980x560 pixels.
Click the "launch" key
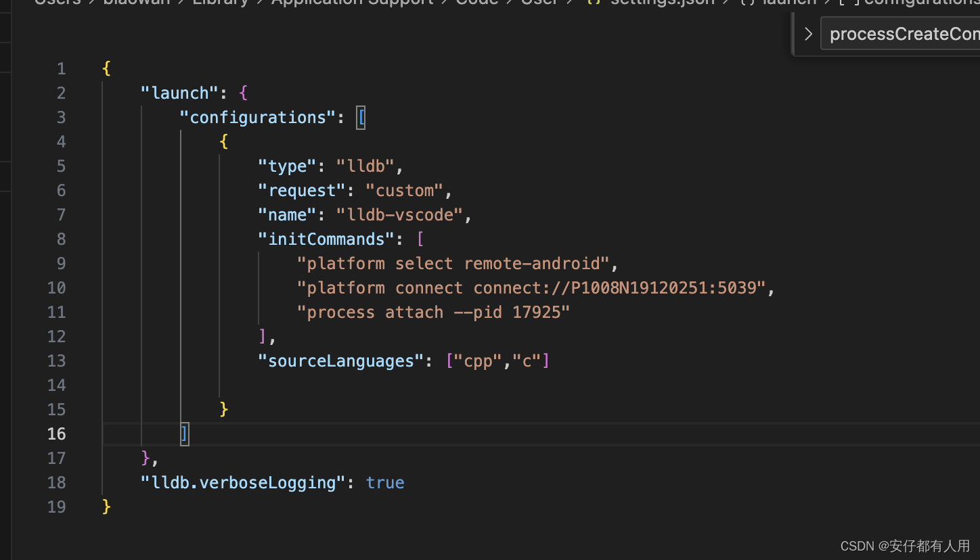tap(180, 93)
